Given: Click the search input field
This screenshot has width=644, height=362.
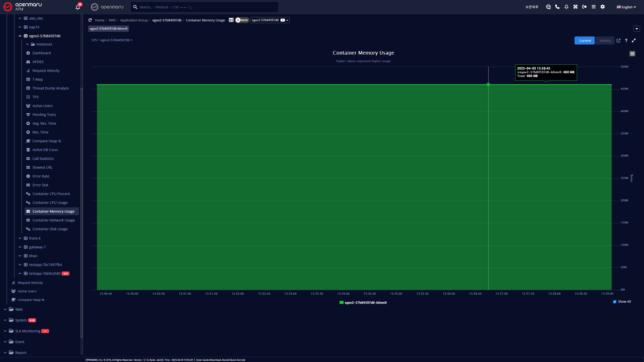Looking at the screenshot, I should [x=205, y=7].
